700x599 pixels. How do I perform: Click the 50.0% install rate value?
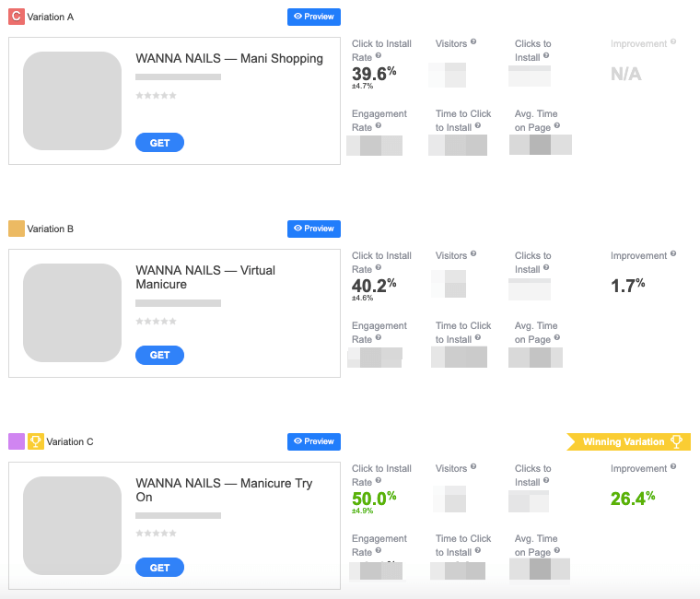(374, 499)
